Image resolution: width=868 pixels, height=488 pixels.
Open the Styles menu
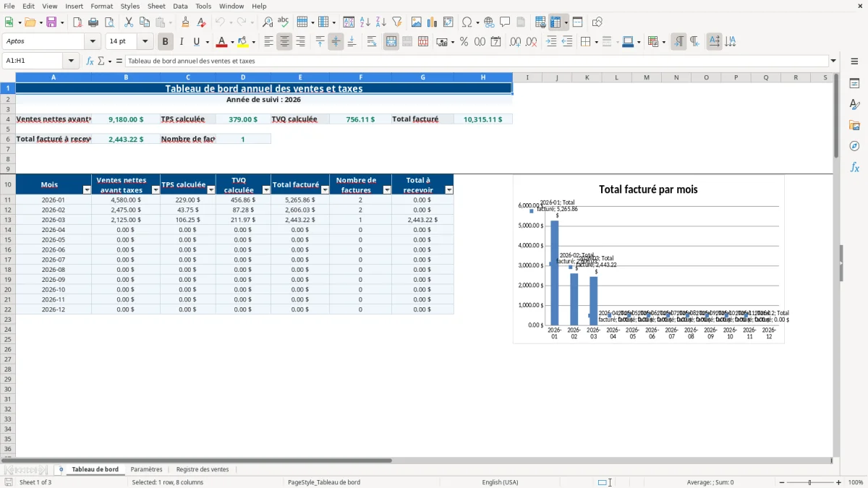pyautogui.click(x=130, y=6)
